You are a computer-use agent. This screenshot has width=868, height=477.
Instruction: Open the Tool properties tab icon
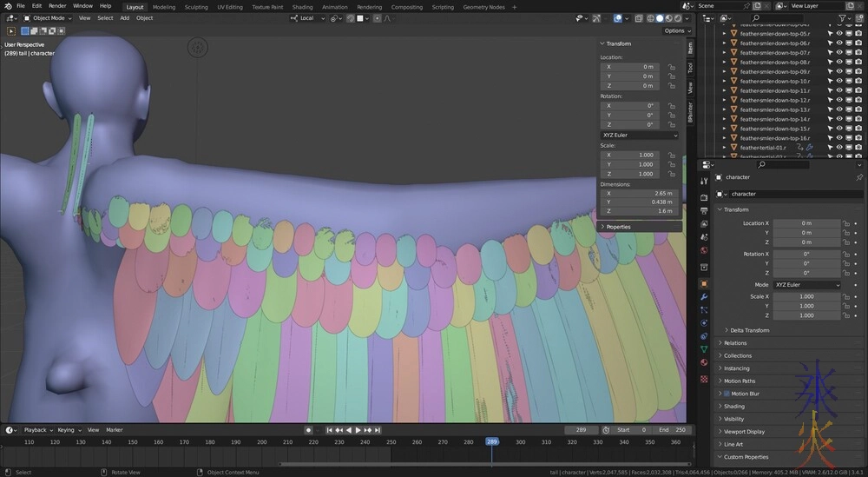point(704,181)
